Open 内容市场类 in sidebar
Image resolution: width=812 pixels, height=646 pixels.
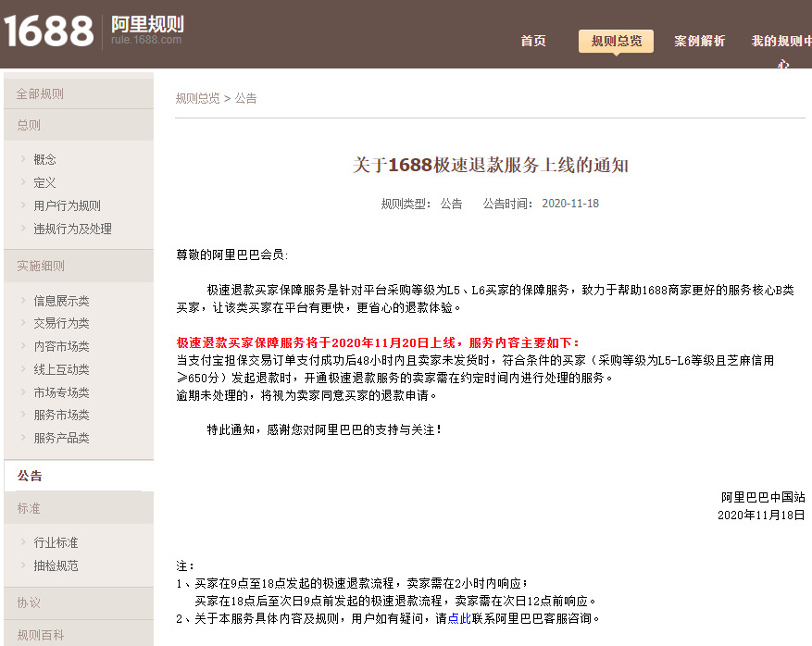pos(61,346)
